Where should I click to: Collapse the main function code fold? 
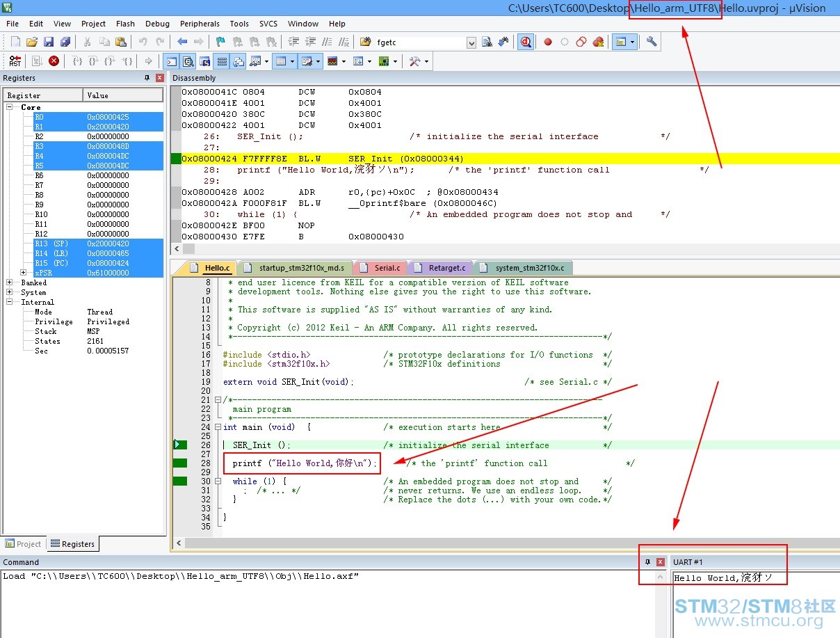tap(218, 427)
